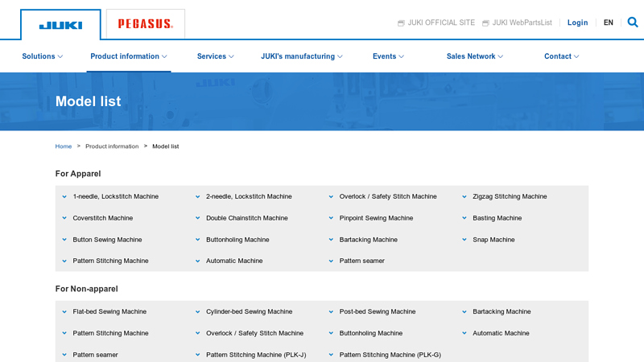
Task: Click arrow icon beside Flat-bed Sewing Machine
Action: tap(64, 312)
